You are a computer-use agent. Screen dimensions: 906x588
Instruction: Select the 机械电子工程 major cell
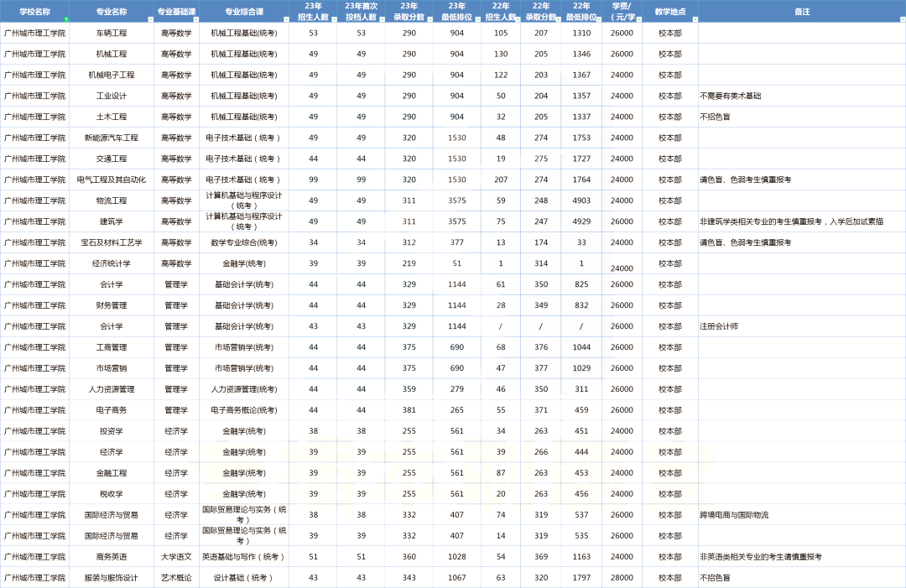coord(112,75)
